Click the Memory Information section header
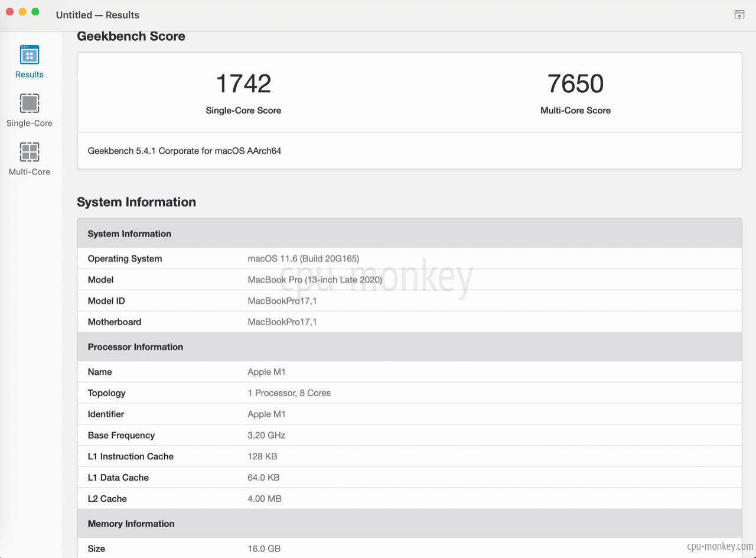Image resolution: width=756 pixels, height=558 pixels. click(x=131, y=524)
